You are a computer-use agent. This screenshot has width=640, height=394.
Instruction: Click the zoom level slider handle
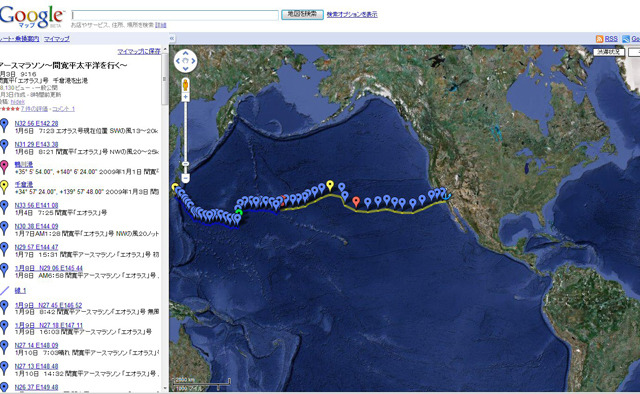[x=185, y=164]
